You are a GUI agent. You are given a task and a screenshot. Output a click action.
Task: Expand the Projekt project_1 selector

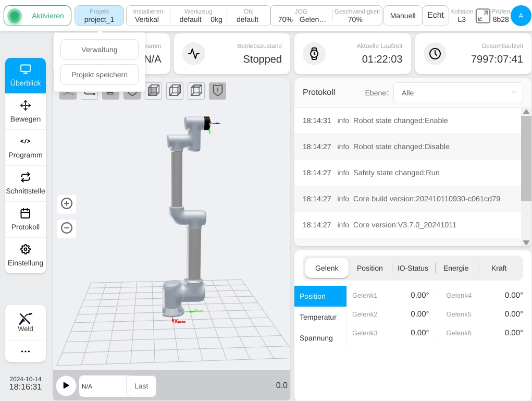(99, 16)
